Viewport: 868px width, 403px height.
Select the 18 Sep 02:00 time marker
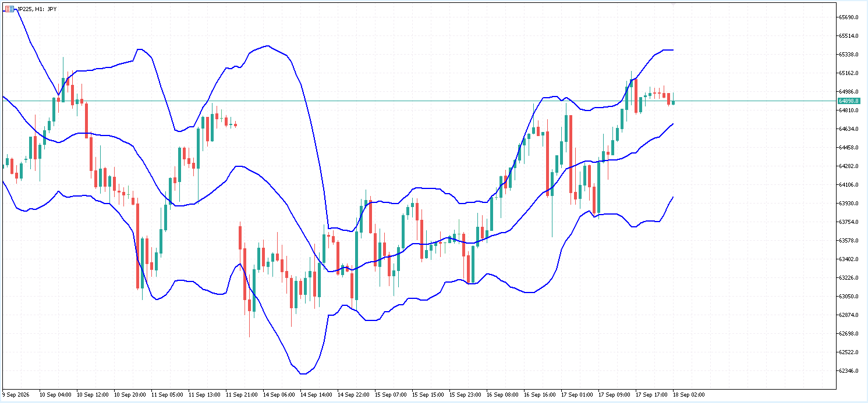pos(689,395)
